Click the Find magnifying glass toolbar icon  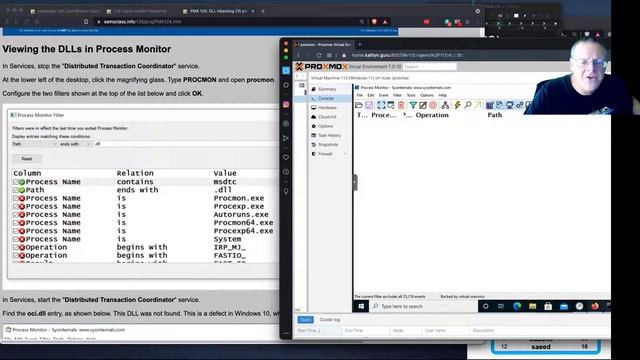coord(467,105)
